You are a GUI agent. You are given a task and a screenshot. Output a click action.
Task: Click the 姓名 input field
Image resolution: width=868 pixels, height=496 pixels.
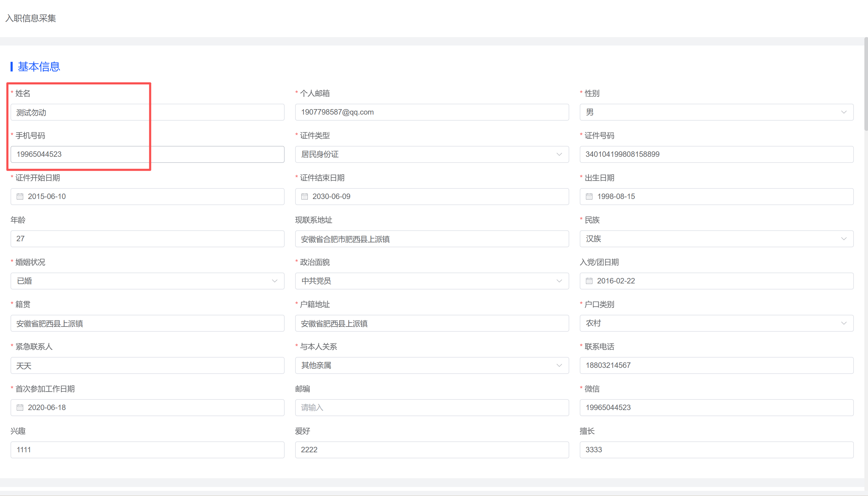147,112
